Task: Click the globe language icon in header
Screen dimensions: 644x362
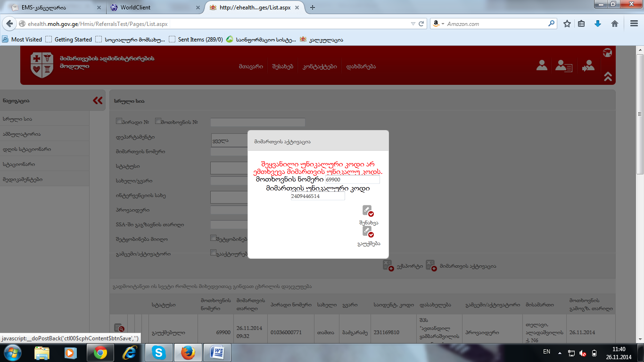Action: tap(607, 53)
